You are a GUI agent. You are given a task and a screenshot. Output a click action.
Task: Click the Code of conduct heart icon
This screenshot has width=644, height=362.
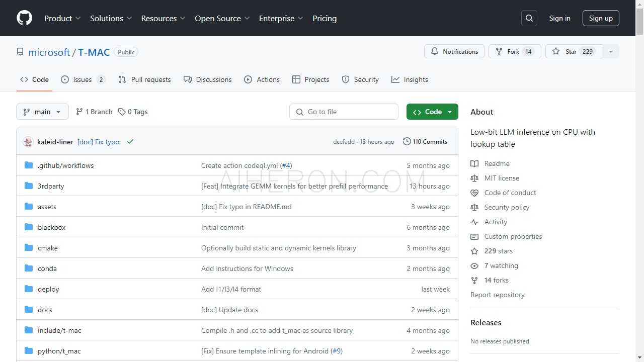coord(474,193)
